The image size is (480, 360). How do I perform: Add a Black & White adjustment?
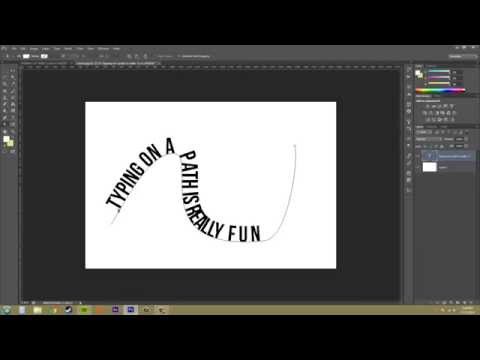[x=437, y=113]
